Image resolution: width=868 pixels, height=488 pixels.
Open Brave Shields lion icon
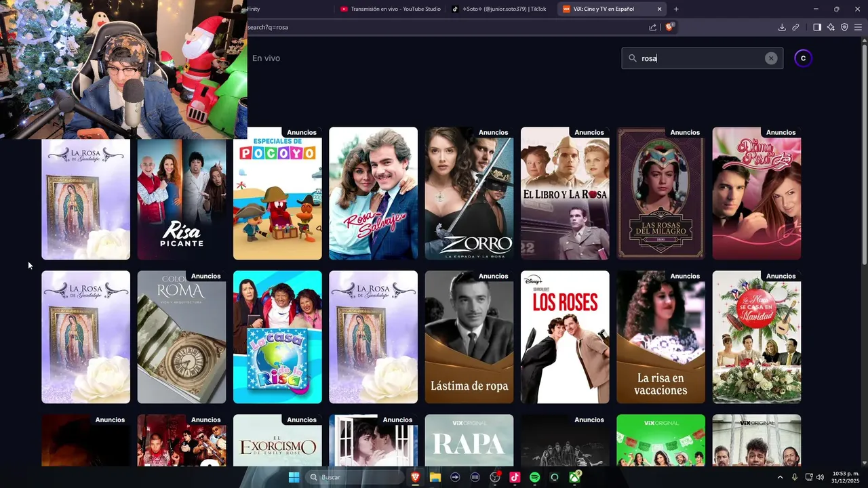pyautogui.click(x=669, y=27)
